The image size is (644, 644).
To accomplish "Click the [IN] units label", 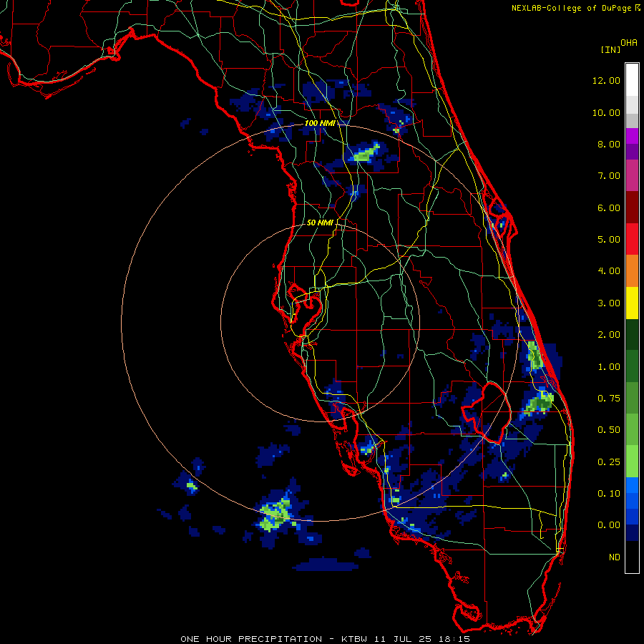I will click(610, 49).
